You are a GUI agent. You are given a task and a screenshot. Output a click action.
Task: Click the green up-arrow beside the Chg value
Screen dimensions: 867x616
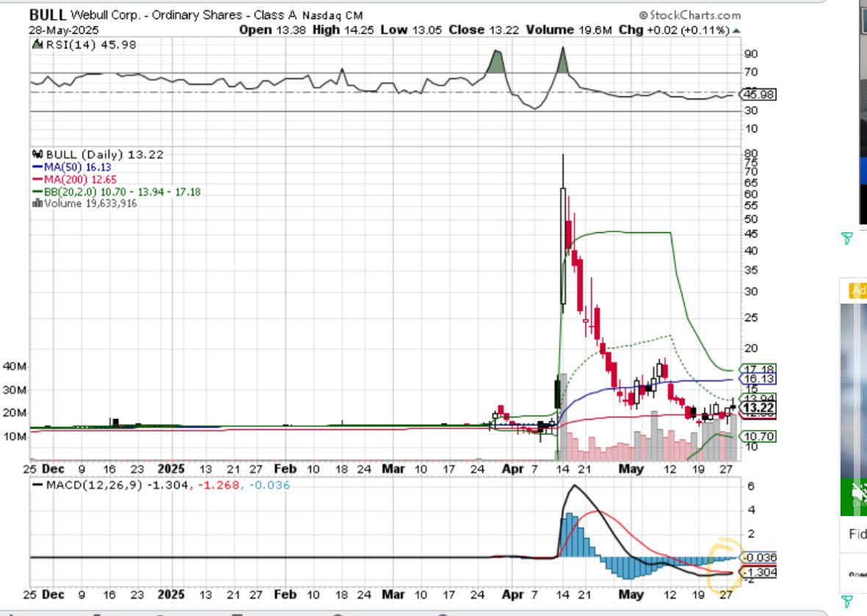click(738, 30)
